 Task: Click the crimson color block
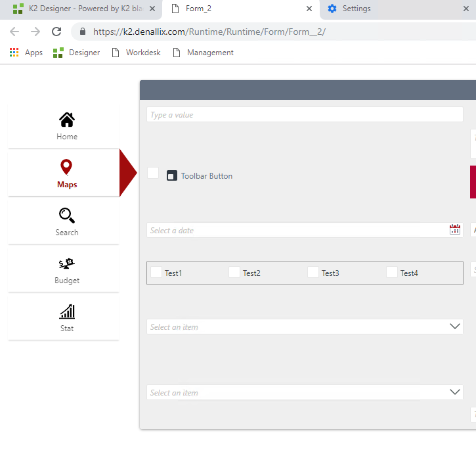[473, 181]
